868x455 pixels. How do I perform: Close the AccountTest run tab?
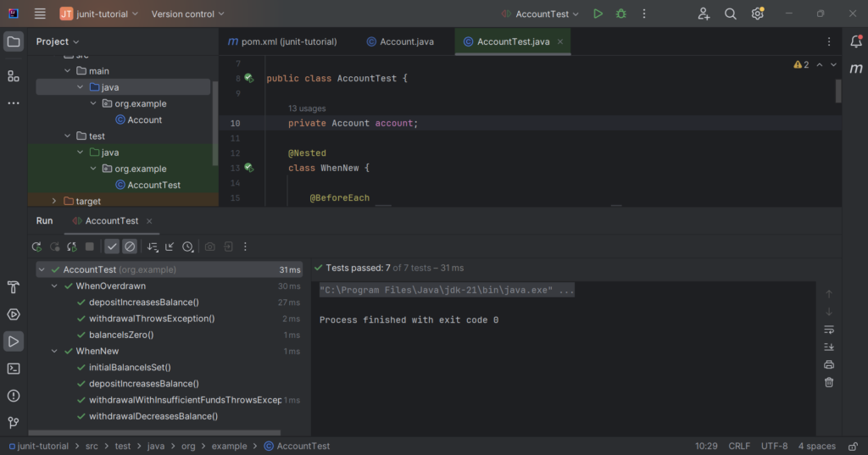point(149,221)
